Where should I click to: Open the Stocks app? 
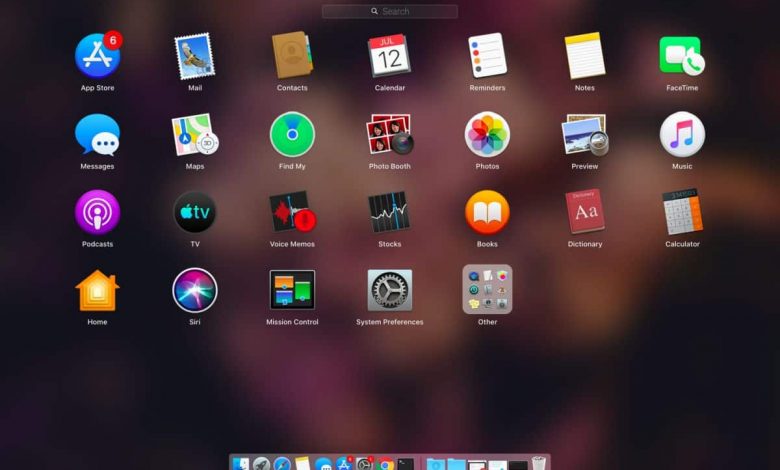coord(390,212)
